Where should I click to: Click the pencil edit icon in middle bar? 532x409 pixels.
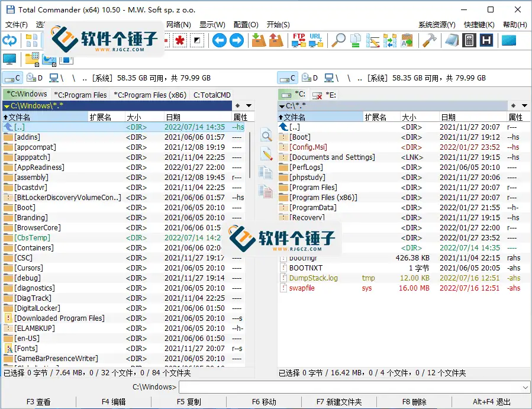coord(266,154)
